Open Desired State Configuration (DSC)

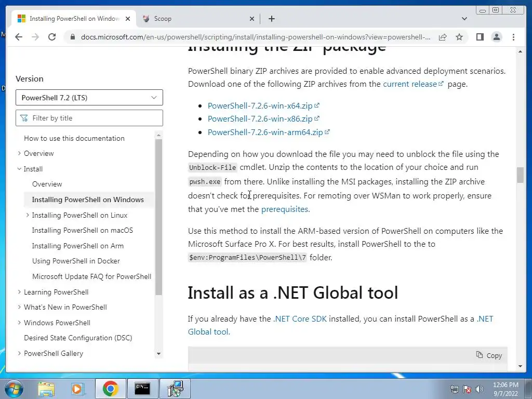click(x=78, y=338)
